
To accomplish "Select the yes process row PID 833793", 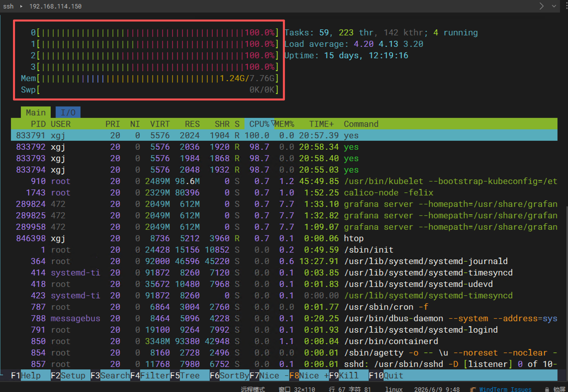I will click(284, 158).
